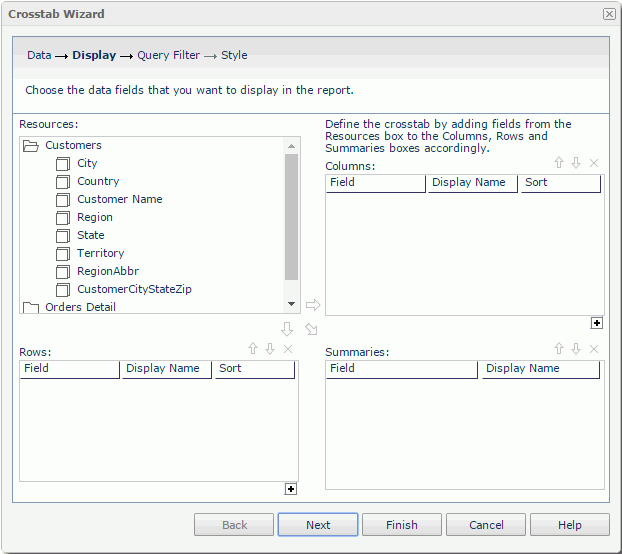Click the Finish button
Viewport: 622px width, 554px height.
(x=402, y=525)
